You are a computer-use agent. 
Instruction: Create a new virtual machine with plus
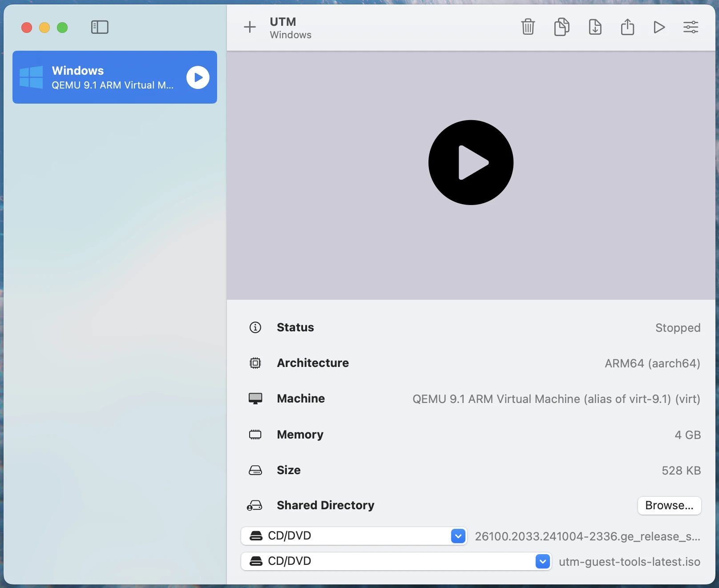(250, 27)
